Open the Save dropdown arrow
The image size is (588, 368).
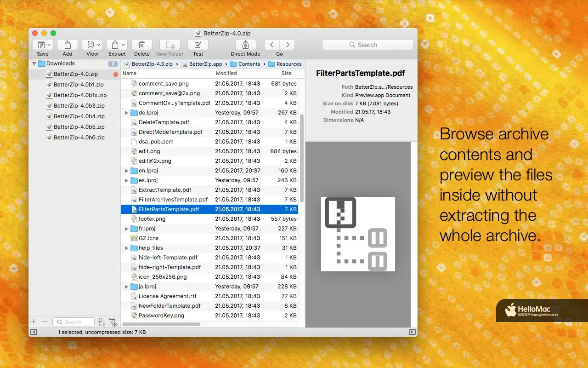(49, 45)
